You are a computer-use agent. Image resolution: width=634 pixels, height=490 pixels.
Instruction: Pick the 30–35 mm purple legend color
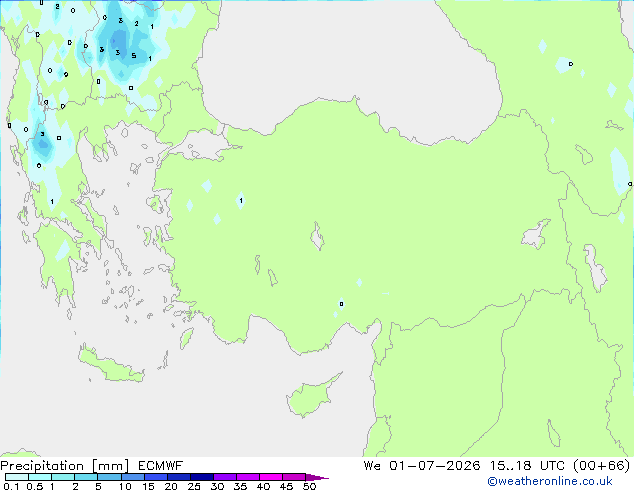[x=224, y=477]
